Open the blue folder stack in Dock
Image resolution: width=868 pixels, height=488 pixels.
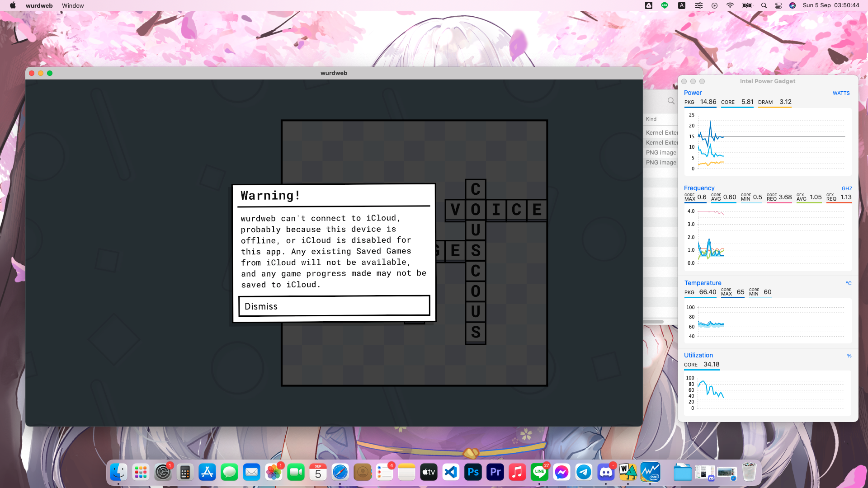click(x=683, y=472)
